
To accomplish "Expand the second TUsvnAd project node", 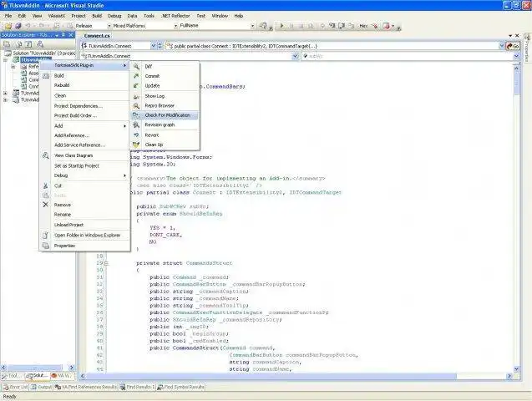I will click(5, 93).
